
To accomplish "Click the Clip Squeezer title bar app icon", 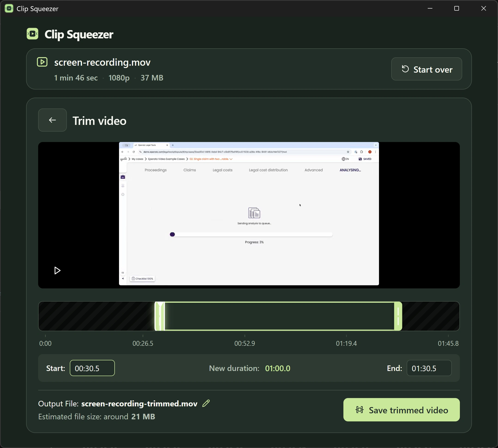I will (x=9, y=9).
